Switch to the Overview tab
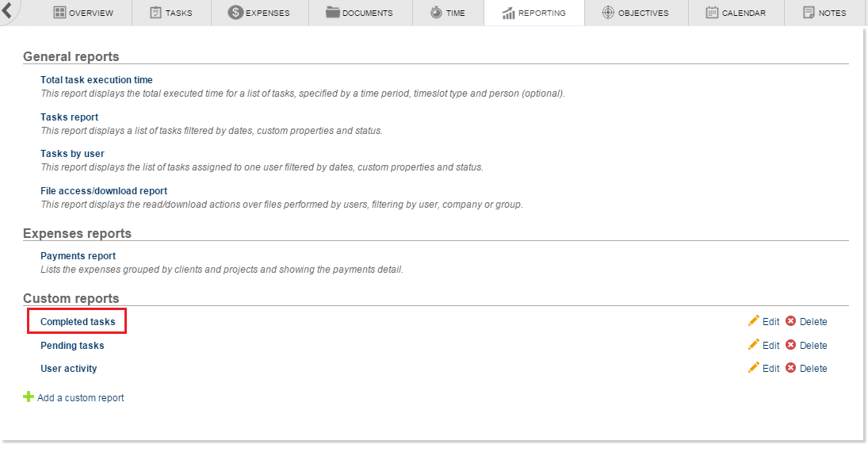 pyautogui.click(x=83, y=13)
